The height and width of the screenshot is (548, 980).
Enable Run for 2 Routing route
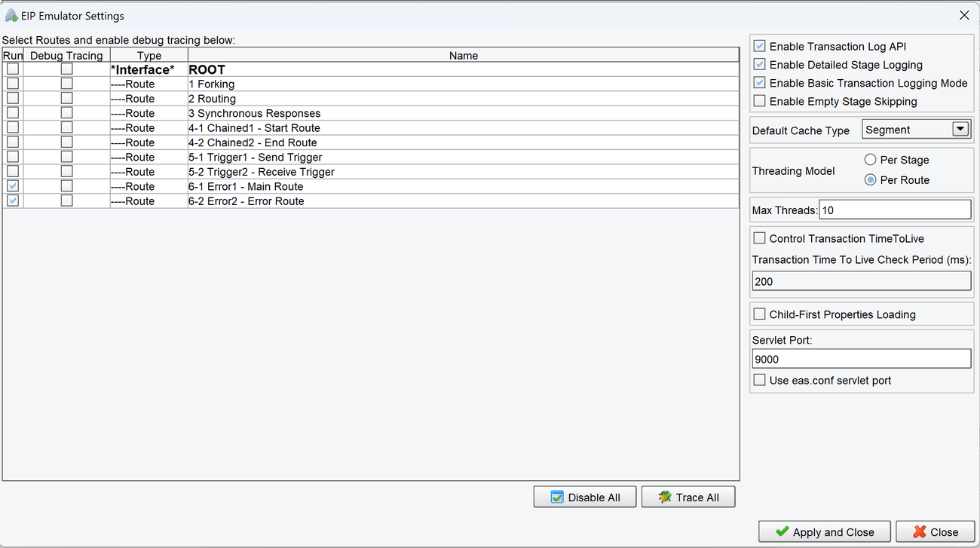[x=13, y=98]
